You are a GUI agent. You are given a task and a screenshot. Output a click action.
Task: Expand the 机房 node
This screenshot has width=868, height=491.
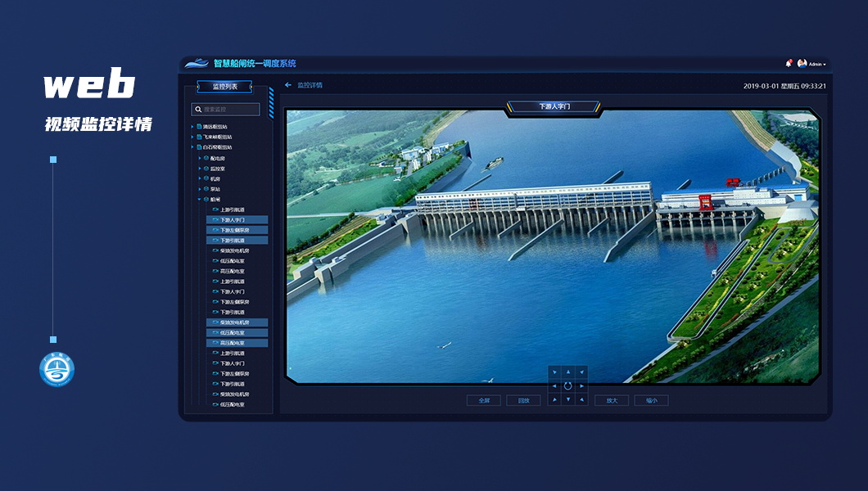click(x=200, y=178)
